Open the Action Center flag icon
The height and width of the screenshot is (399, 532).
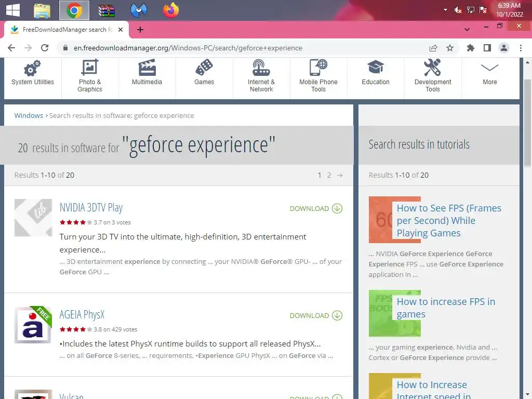(483, 10)
